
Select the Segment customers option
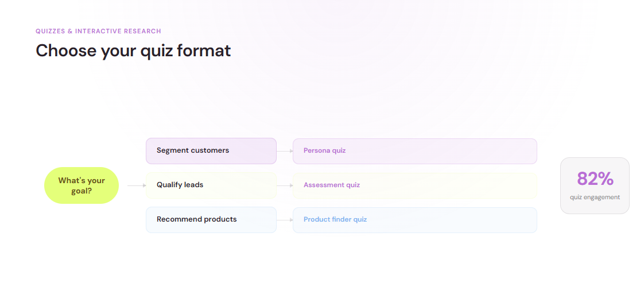coord(211,151)
